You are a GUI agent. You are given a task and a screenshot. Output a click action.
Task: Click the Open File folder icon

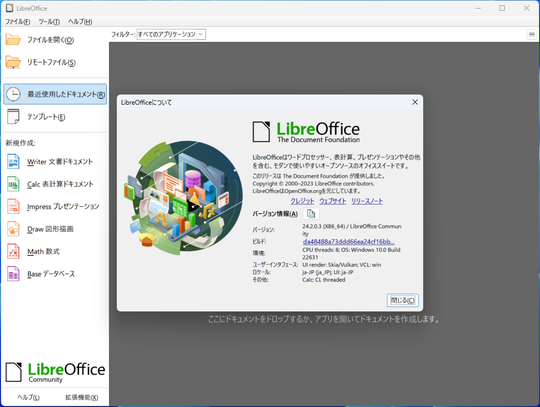click(x=13, y=40)
